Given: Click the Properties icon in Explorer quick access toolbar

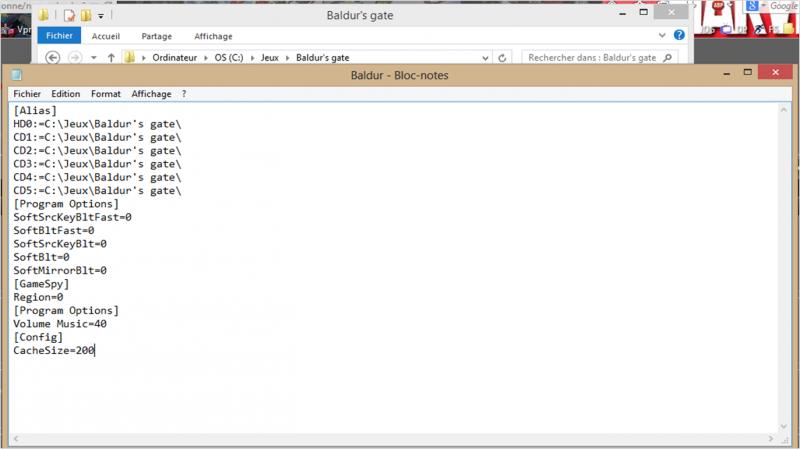Looking at the screenshot, I should 69,16.
